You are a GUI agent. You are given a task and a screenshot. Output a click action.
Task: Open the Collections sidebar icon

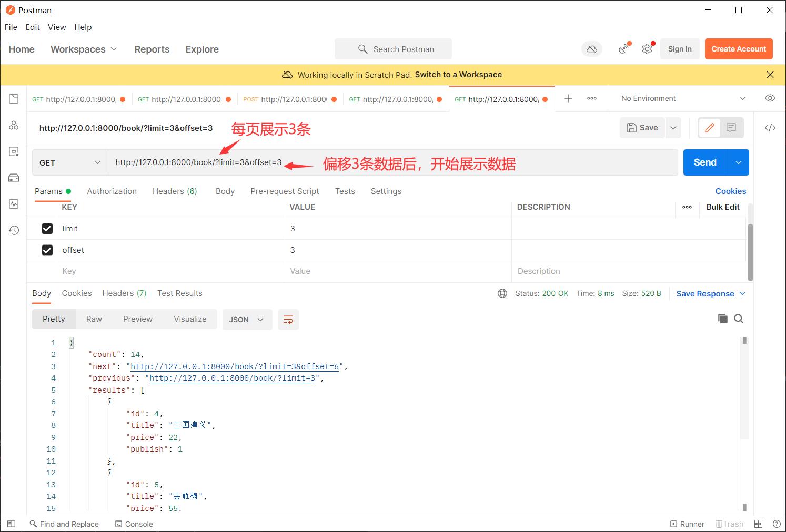pos(14,99)
